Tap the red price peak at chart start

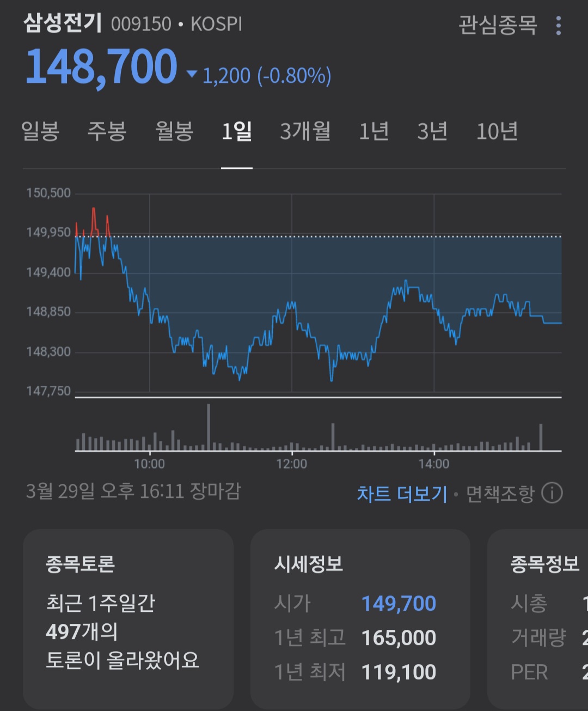click(x=94, y=221)
